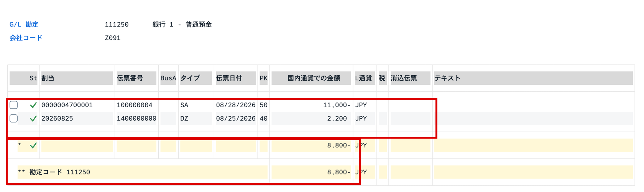Click the タイプ column header

(x=196, y=78)
